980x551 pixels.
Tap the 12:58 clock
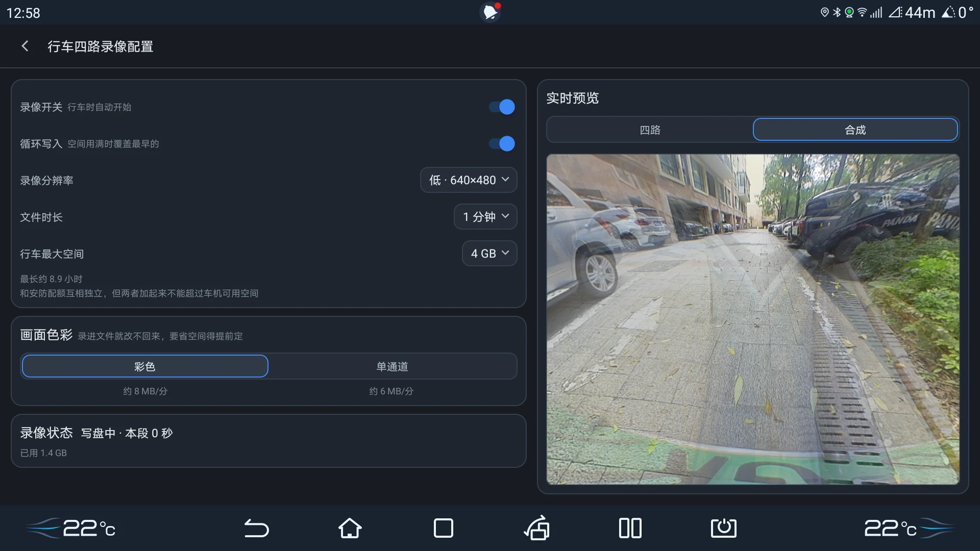(23, 13)
